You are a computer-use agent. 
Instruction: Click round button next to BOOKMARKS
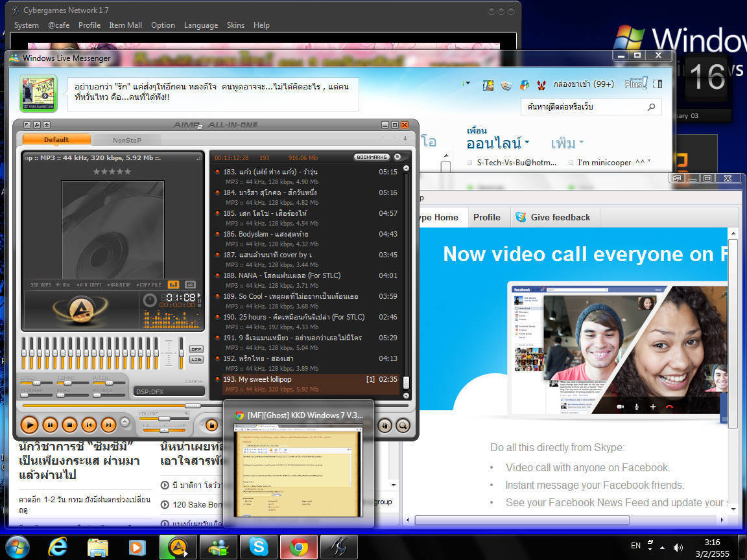[x=397, y=157]
